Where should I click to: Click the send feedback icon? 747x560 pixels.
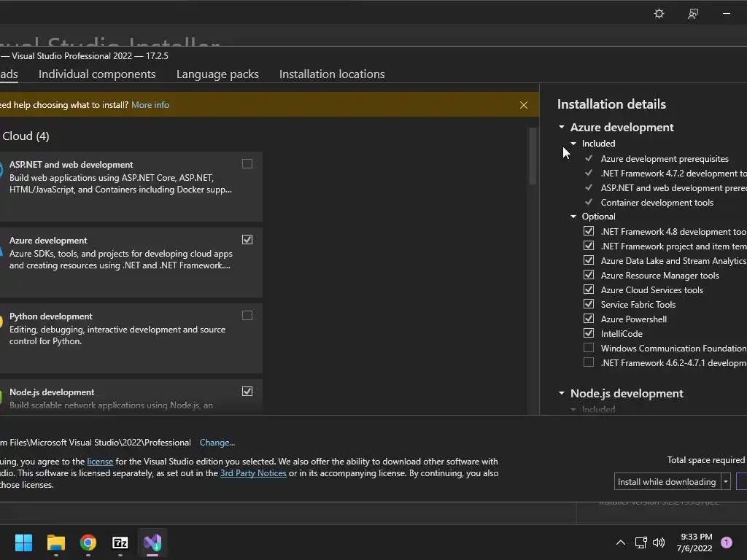click(x=693, y=13)
